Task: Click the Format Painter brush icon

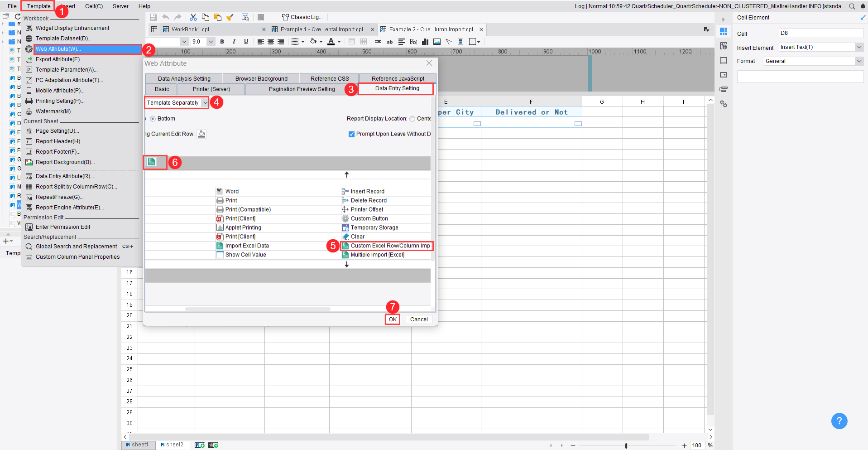Action: pos(230,17)
